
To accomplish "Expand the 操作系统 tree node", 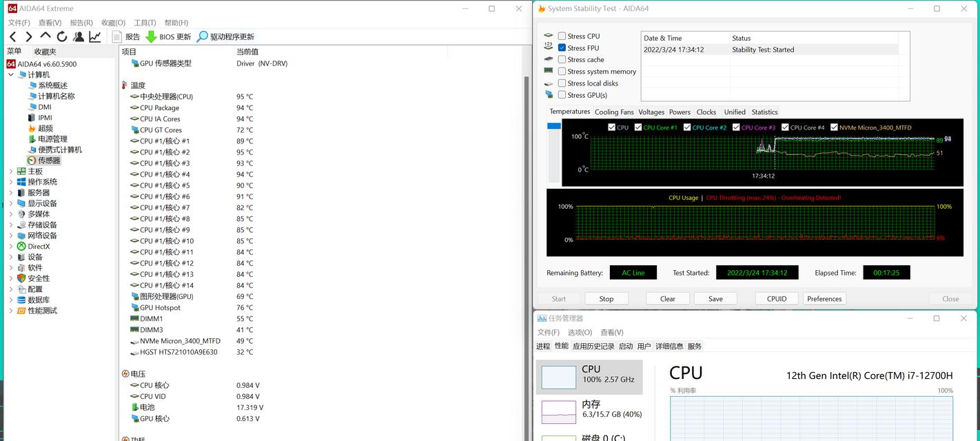I will coord(11,182).
